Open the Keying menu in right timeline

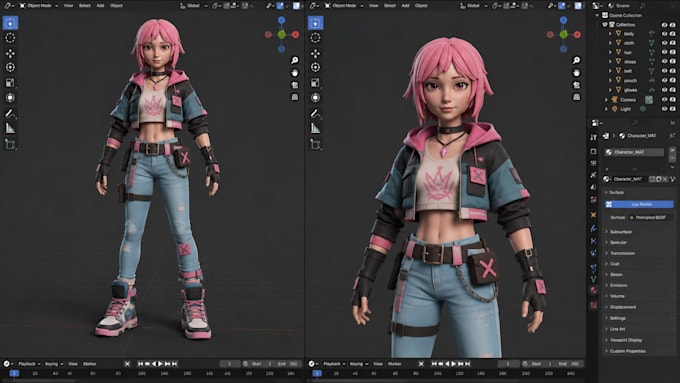[x=358, y=364]
